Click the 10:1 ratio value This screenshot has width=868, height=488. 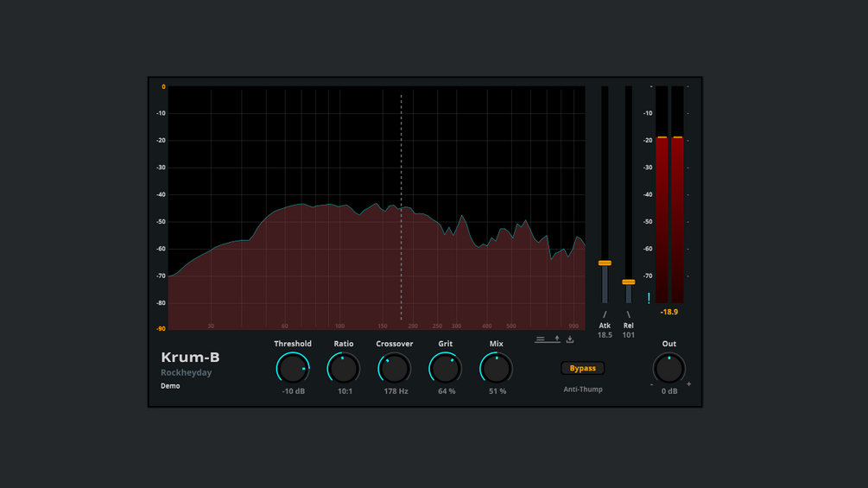click(345, 391)
